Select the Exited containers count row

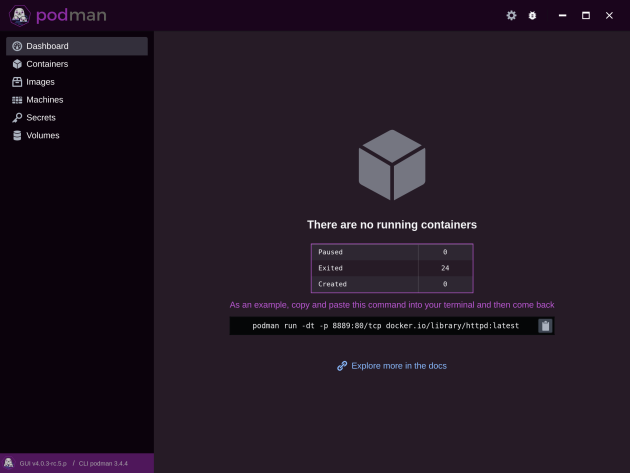click(x=391, y=268)
